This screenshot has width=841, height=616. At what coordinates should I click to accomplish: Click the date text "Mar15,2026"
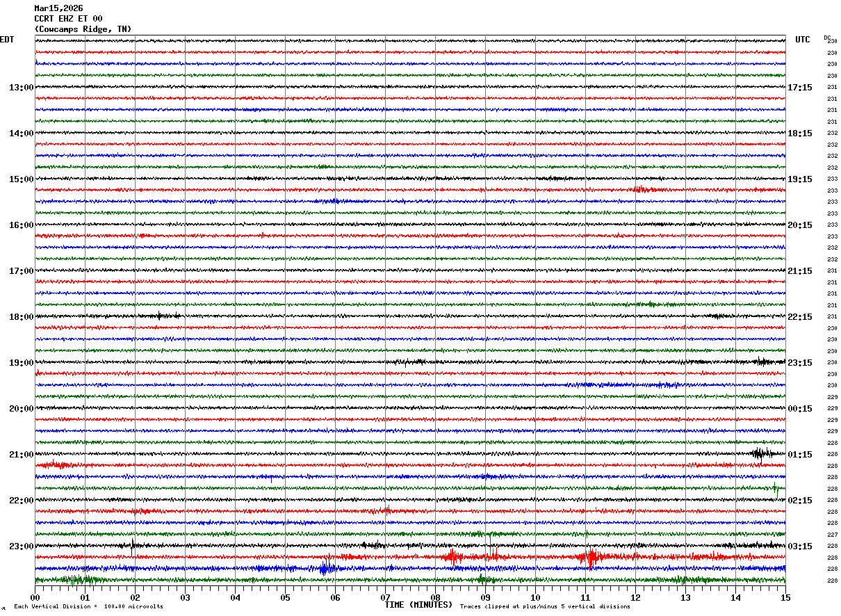(58, 8)
